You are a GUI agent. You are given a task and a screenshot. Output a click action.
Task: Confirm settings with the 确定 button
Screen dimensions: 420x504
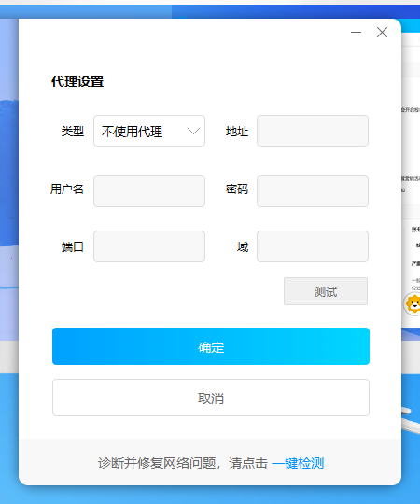click(211, 346)
